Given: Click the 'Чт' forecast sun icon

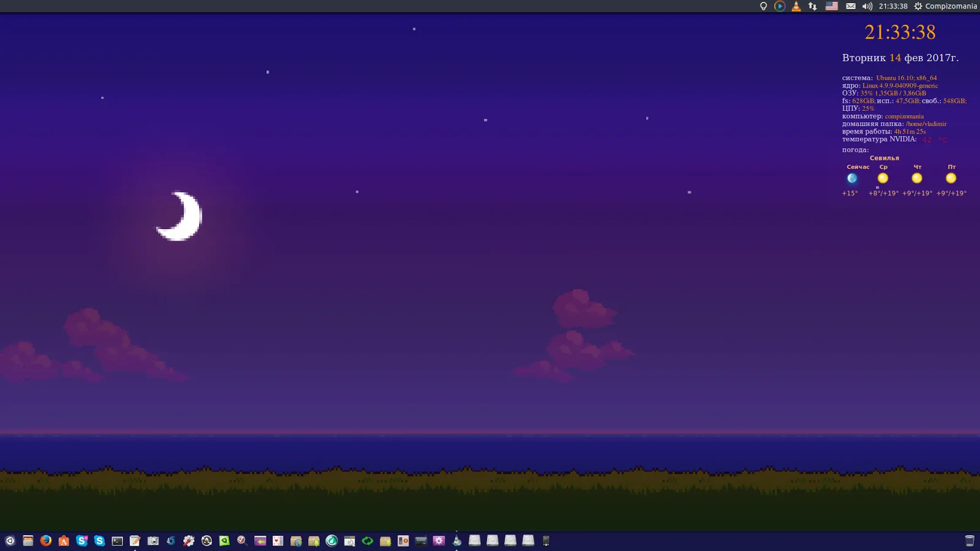Looking at the screenshot, I should tap(917, 178).
